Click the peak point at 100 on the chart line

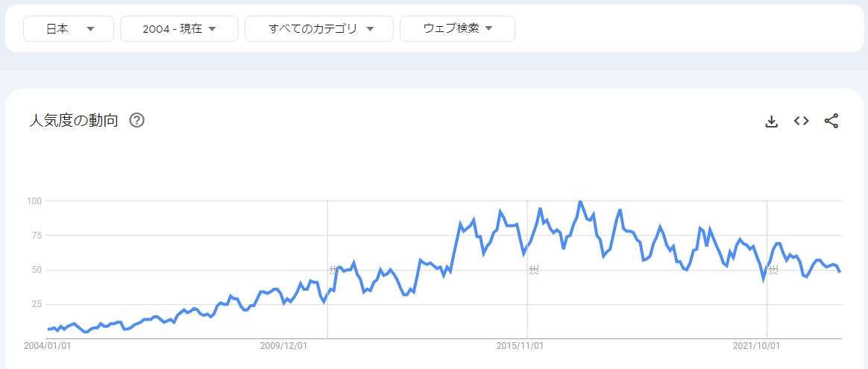tap(579, 201)
